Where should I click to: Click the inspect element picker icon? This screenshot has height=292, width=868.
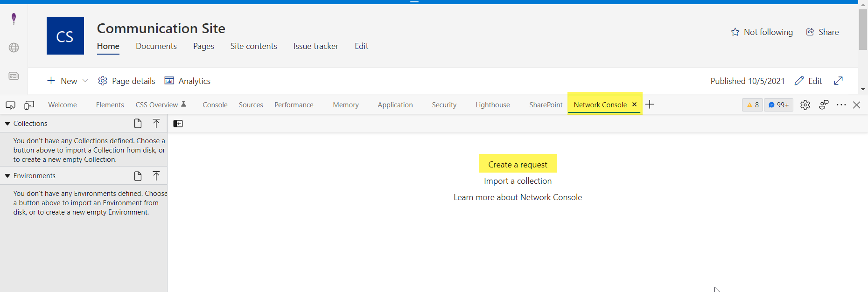click(10, 105)
